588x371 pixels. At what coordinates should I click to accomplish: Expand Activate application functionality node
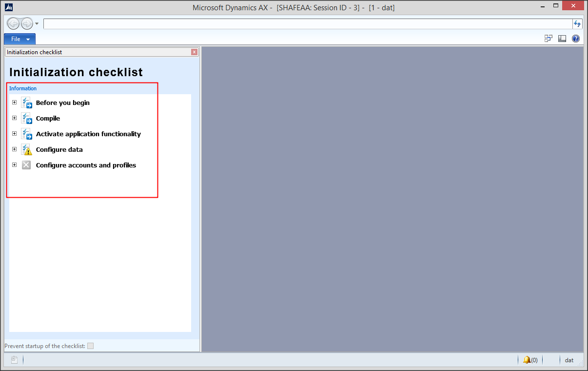tap(14, 134)
